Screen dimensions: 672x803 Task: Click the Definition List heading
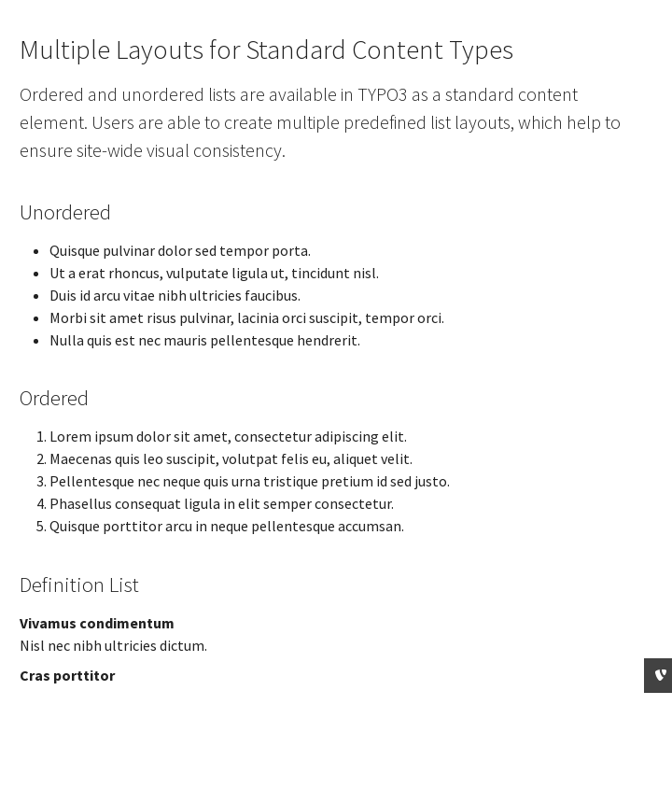[x=79, y=585]
